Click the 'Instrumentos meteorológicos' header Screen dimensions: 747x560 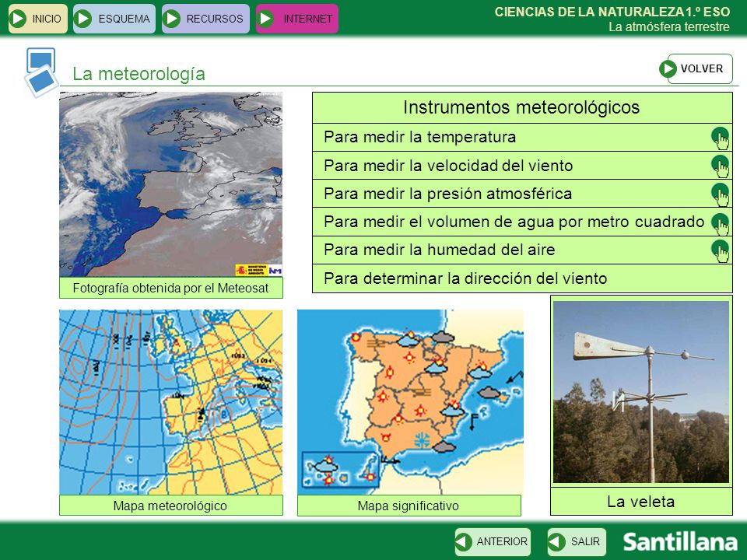(x=522, y=107)
